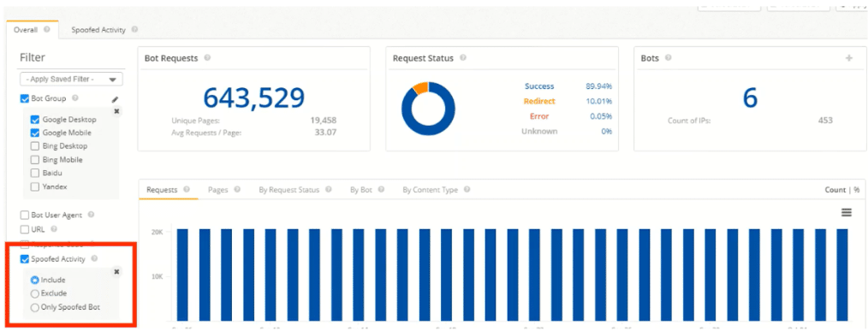
Task: Click the 19,458 unique pages value
Action: pyautogui.click(x=324, y=120)
